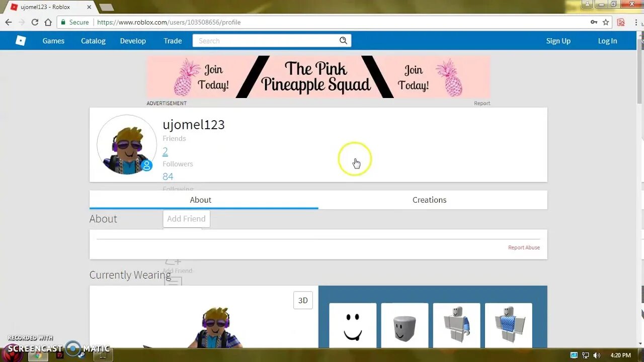
Task: Switch to the Creations tab
Action: pos(433,200)
